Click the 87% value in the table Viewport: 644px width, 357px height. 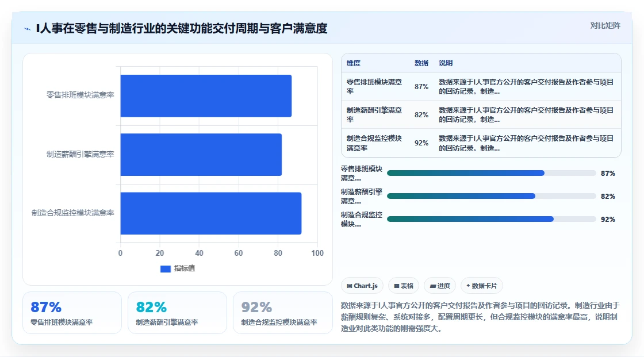click(421, 87)
